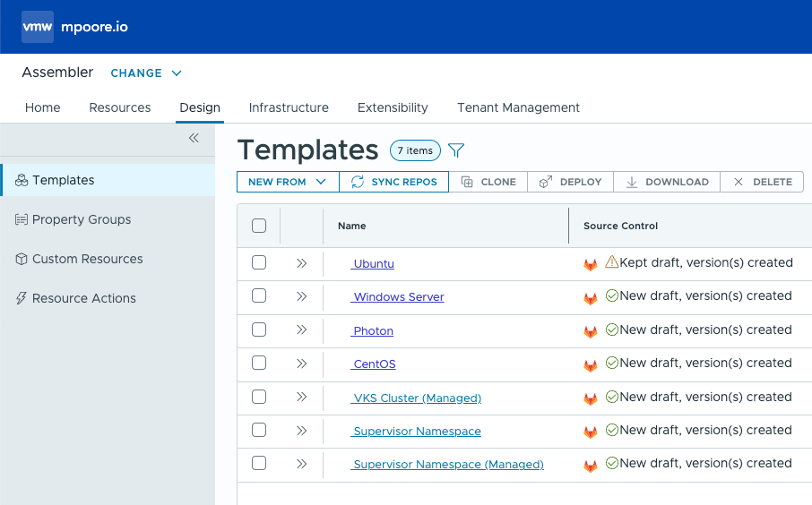Click the DELETE button

point(763,182)
